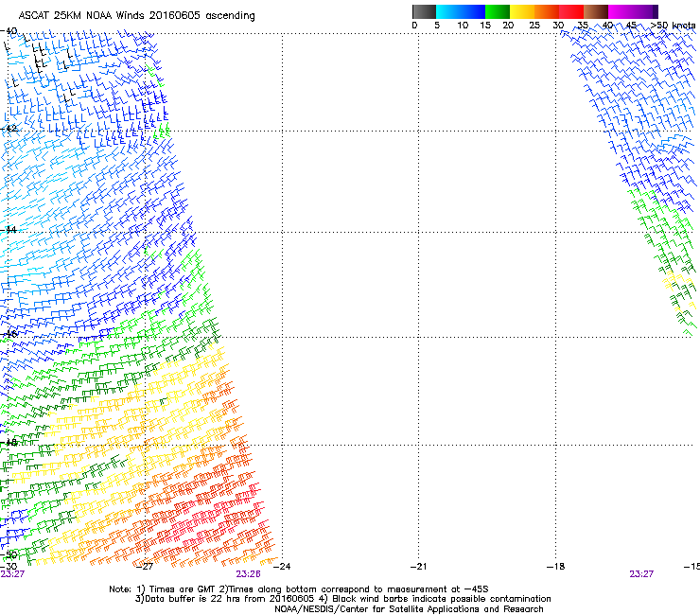
Task: Choose the brown 35-40 knots legend segment
Action: [596, 11]
